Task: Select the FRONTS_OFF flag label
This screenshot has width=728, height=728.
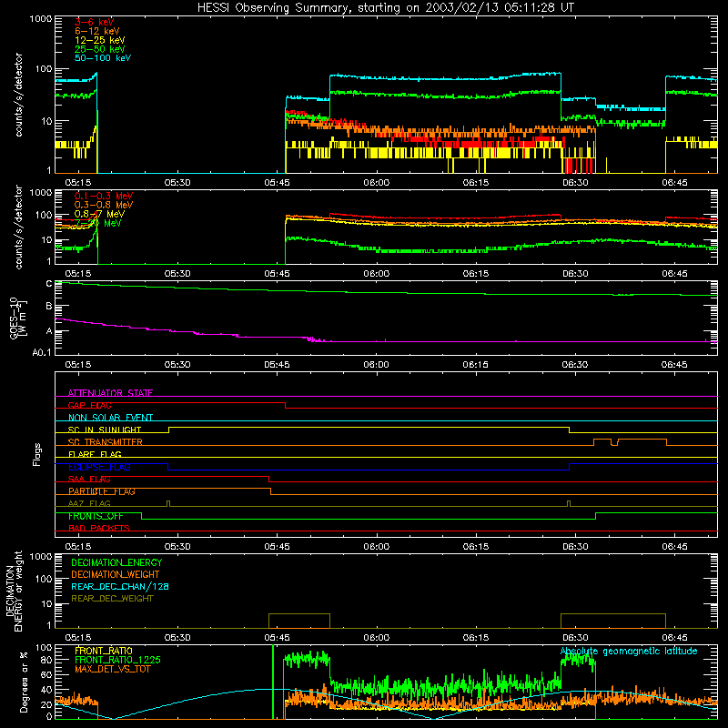Action: tap(96, 516)
